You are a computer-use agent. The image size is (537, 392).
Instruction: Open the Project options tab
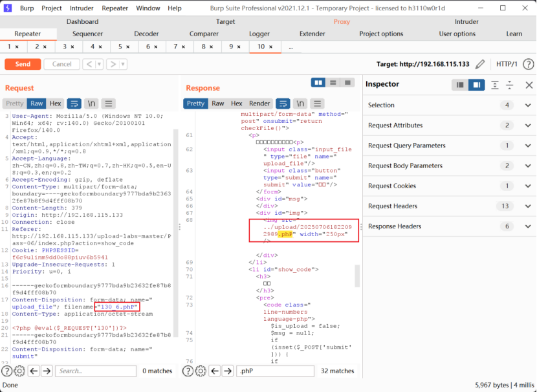click(x=381, y=34)
